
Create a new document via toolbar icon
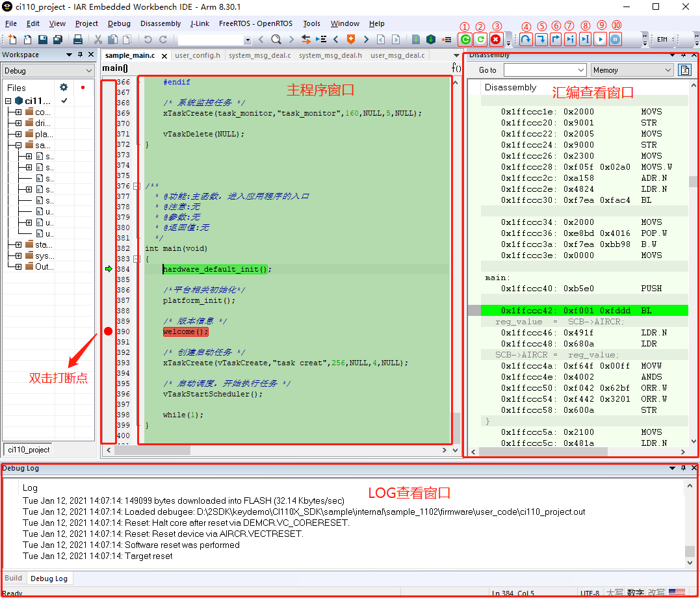pos(12,40)
